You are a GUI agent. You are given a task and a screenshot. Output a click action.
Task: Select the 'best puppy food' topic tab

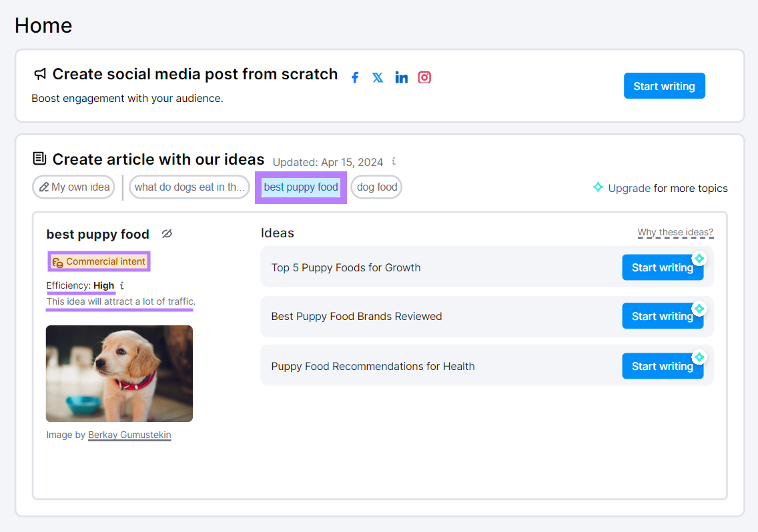pos(301,187)
